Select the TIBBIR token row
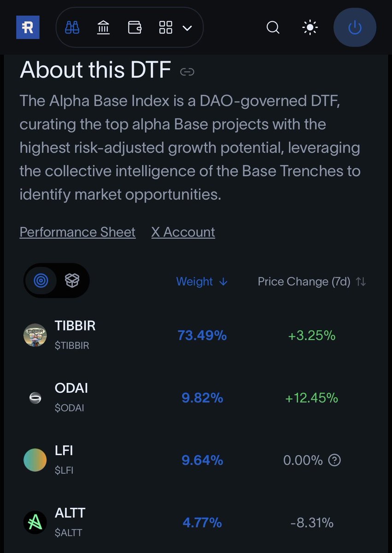Image resolution: width=392 pixels, height=553 pixels. coord(196,335)
